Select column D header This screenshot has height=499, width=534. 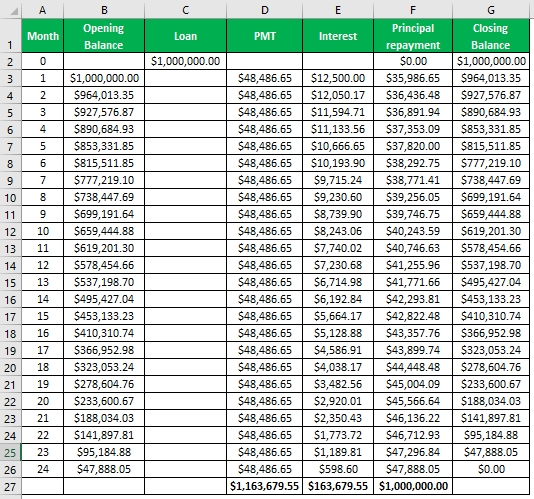[x=265, y=10]
